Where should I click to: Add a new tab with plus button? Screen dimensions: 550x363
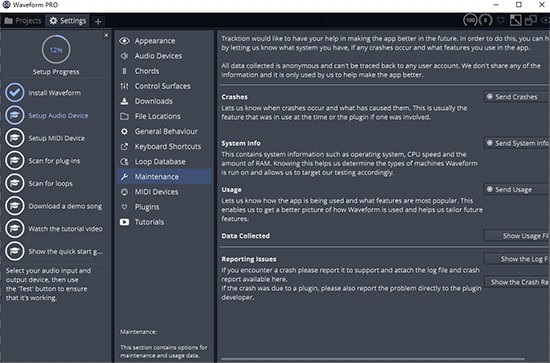pos(98,21)
